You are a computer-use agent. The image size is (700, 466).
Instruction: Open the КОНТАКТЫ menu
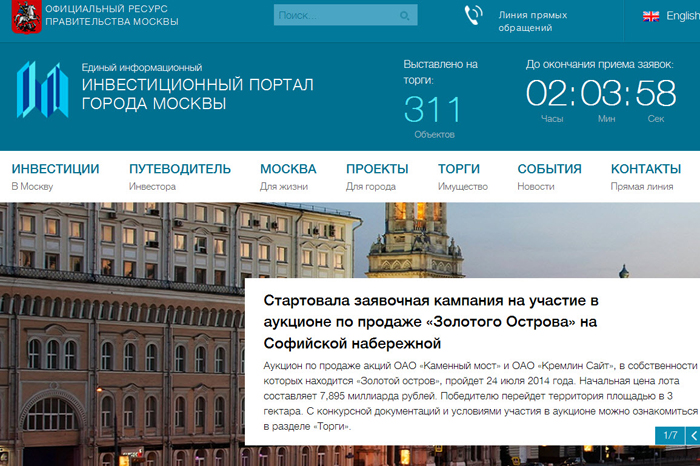pyautogui.click(x=646, y=169)
